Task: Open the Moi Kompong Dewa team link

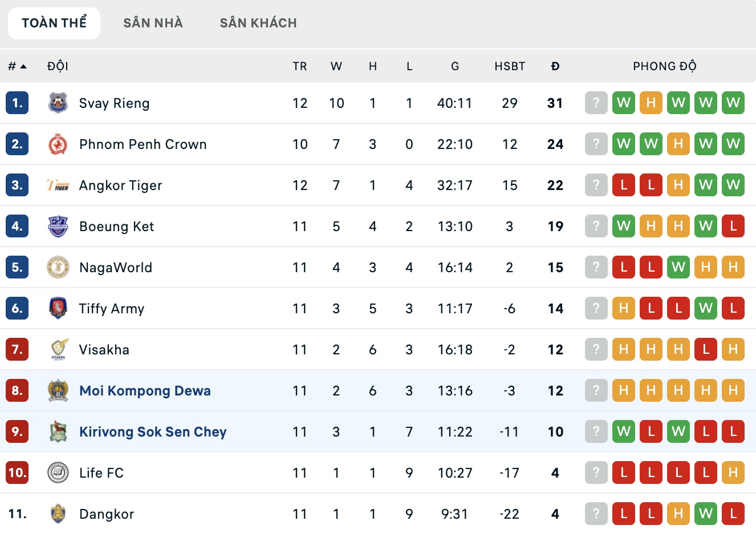Action: 145,391
